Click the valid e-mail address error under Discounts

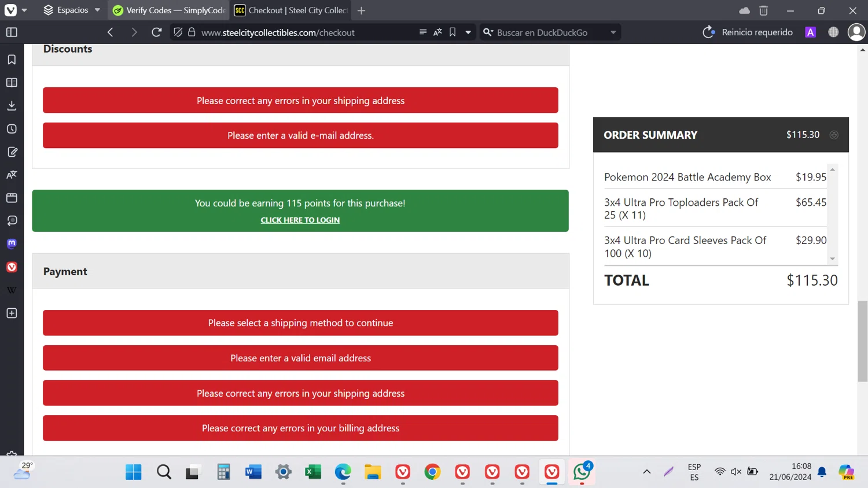(x=300, y=135)
